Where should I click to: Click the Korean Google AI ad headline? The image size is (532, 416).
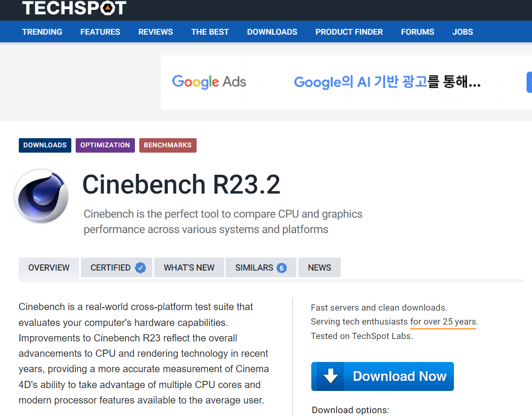387,82
